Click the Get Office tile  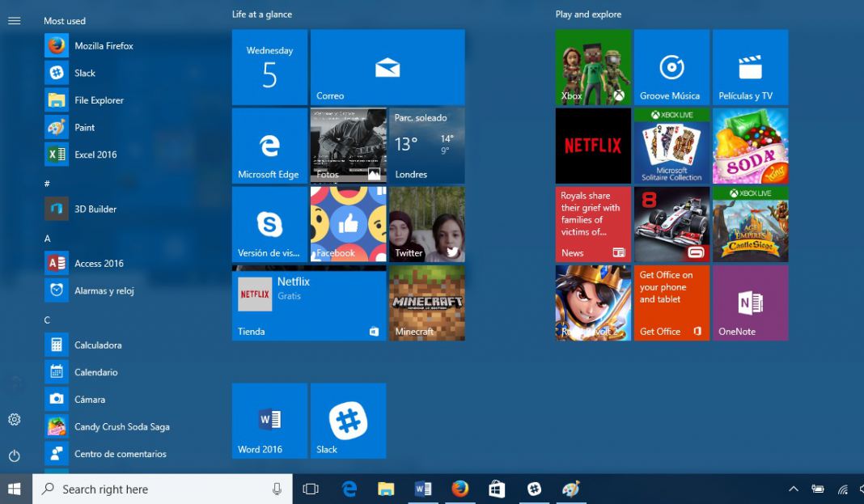[x=671, y=303]
